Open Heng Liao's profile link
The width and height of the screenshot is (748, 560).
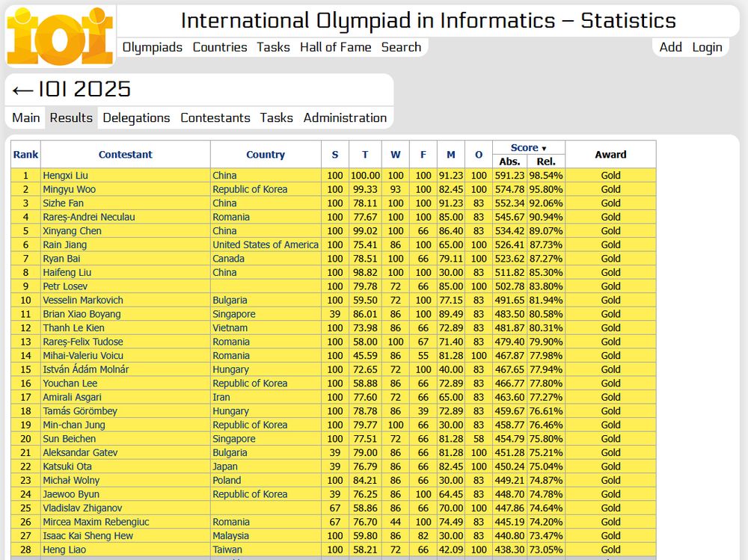(x=64, y=550)
